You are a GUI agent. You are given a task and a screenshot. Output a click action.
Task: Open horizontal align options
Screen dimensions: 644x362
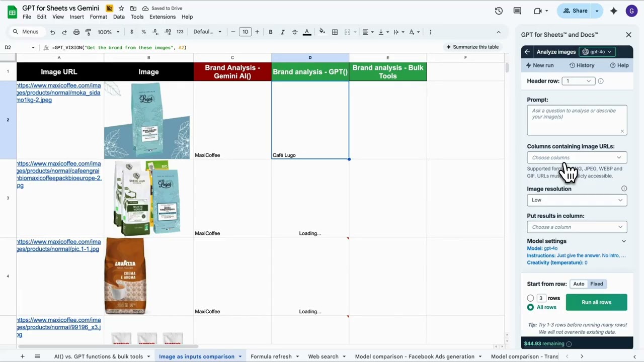(368, 32)
